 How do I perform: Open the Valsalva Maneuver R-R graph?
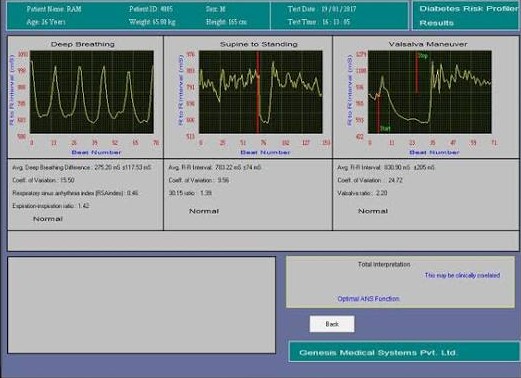pos(430,92)
